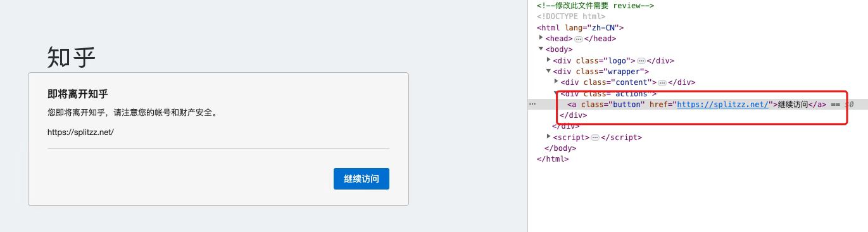Viewport: 868px width, 232px height.
Task: Click the ellipsis badge inside head tag
Action: [578, 39]
